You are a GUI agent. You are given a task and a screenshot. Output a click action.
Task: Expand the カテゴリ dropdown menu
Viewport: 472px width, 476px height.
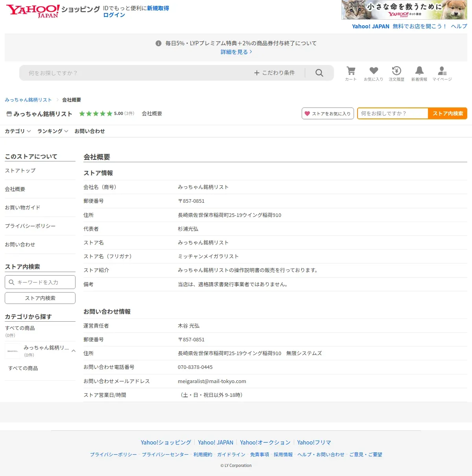[18, 131]
